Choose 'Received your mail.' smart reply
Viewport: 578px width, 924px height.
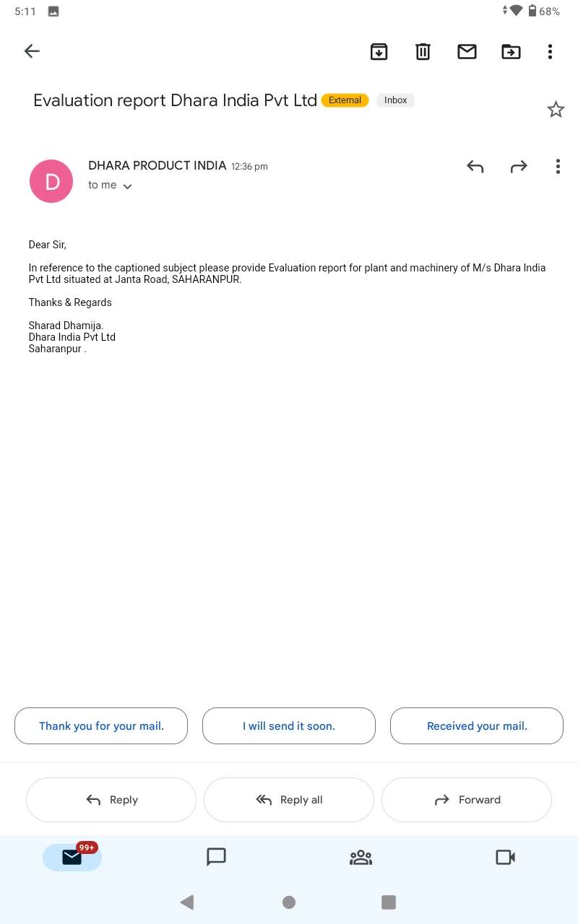(477, 725)
